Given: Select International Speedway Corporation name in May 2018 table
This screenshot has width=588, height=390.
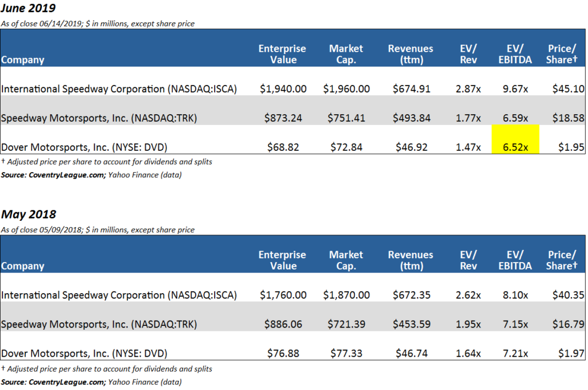Looking at the screenshot, I should coord(119,295).
